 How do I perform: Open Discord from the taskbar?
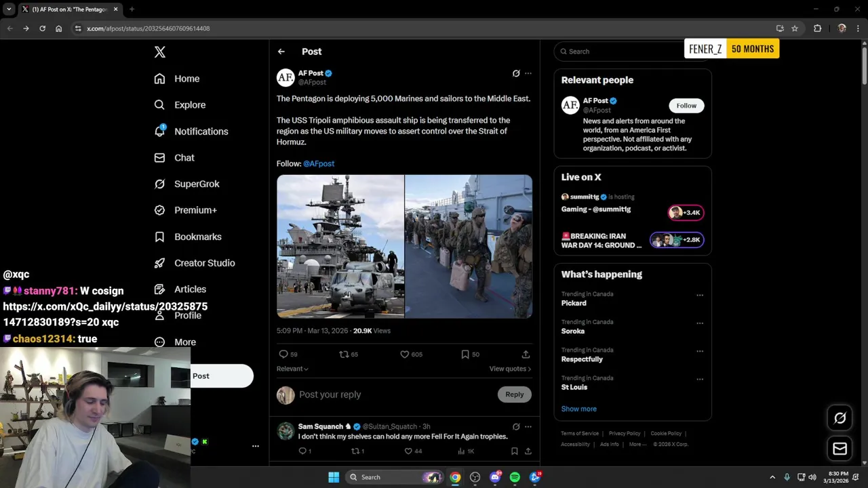(x=495, y=477)
